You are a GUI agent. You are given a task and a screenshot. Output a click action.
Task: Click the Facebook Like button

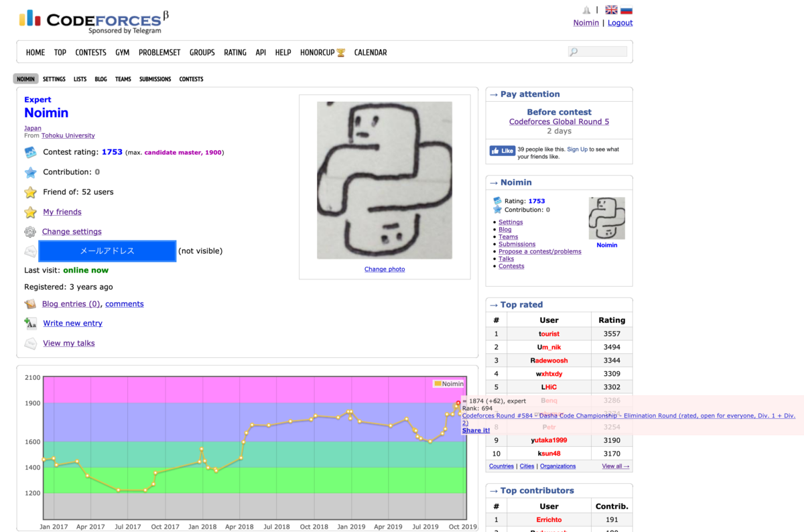coord(503,151)
